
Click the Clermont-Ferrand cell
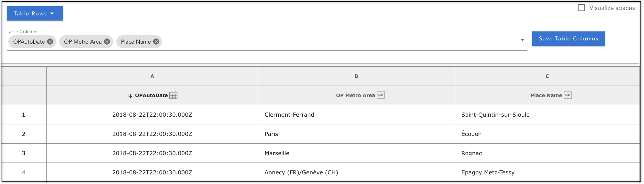pyautogui.click(x=356, y=115)
